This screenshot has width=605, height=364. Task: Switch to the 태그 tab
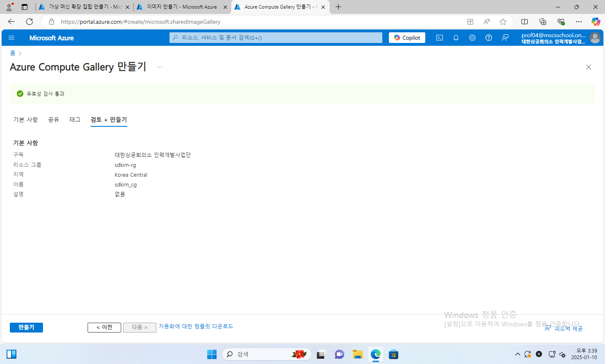[75, 119]
